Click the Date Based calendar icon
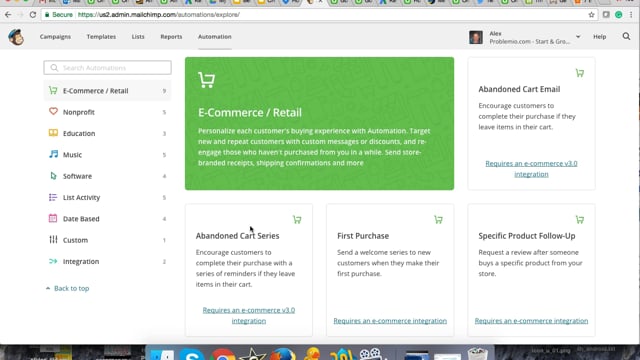Image resolution: width=640 pixels, height=360 pixels. pos(53,218)
